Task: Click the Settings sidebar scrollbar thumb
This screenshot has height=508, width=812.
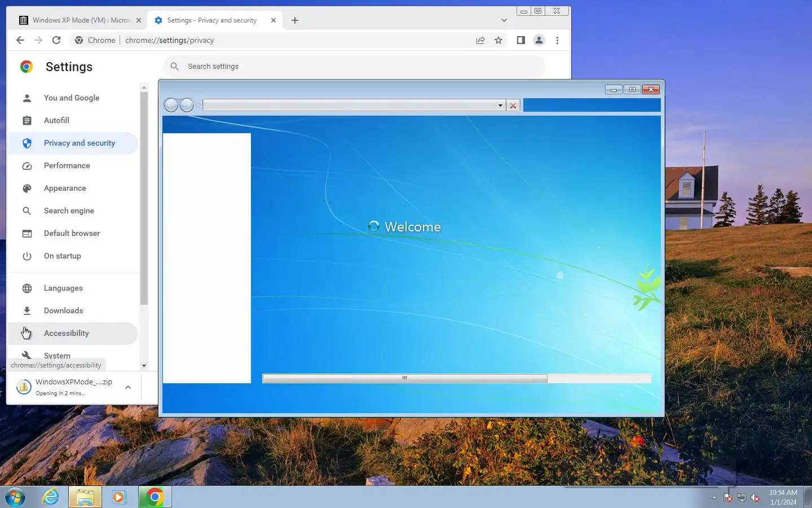Action: point(144,198)
